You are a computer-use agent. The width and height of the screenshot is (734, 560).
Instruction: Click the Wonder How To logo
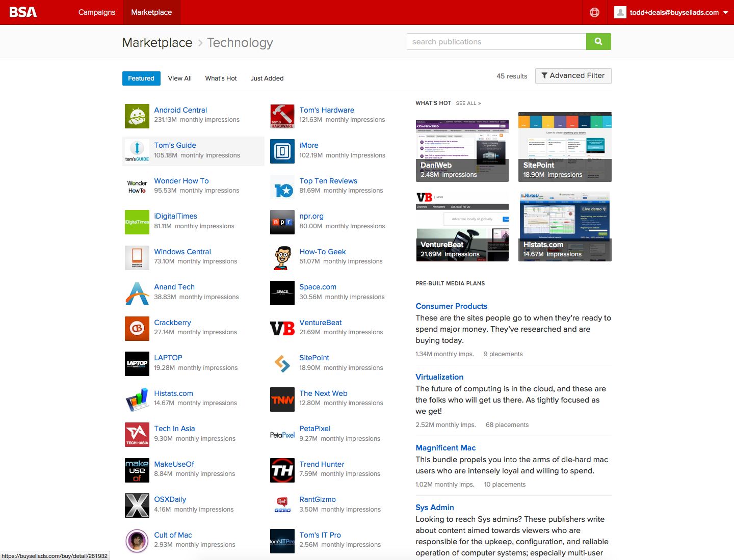click(x=137, y=187)
